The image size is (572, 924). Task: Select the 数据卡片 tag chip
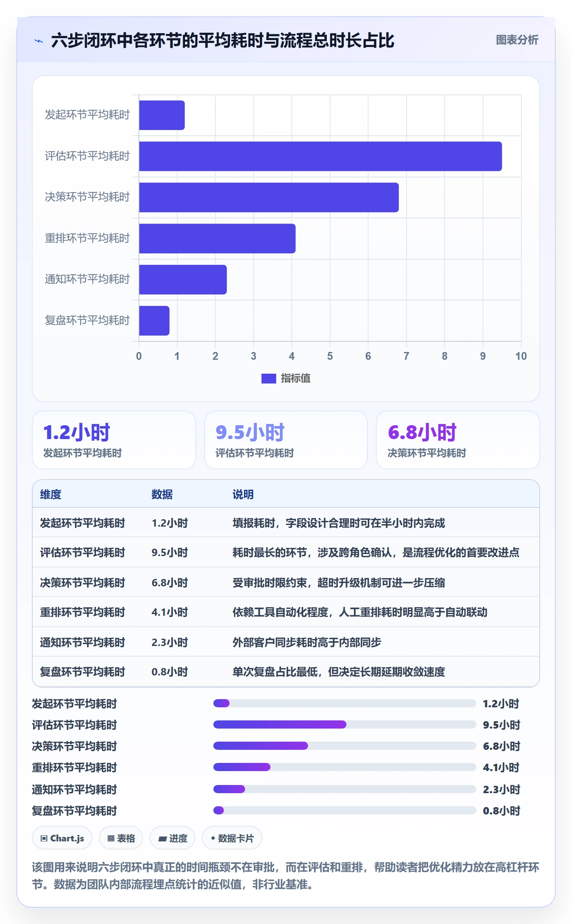[232, 838]
